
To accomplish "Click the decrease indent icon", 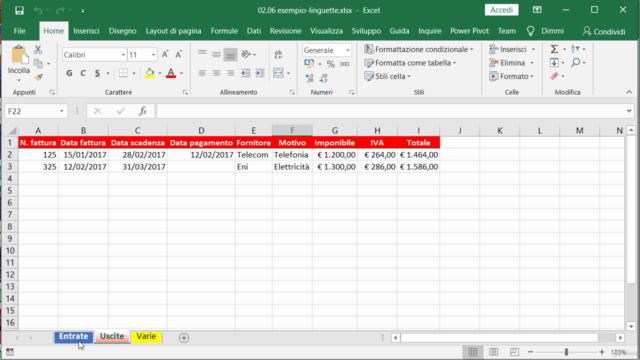I will tap(245, 73).
